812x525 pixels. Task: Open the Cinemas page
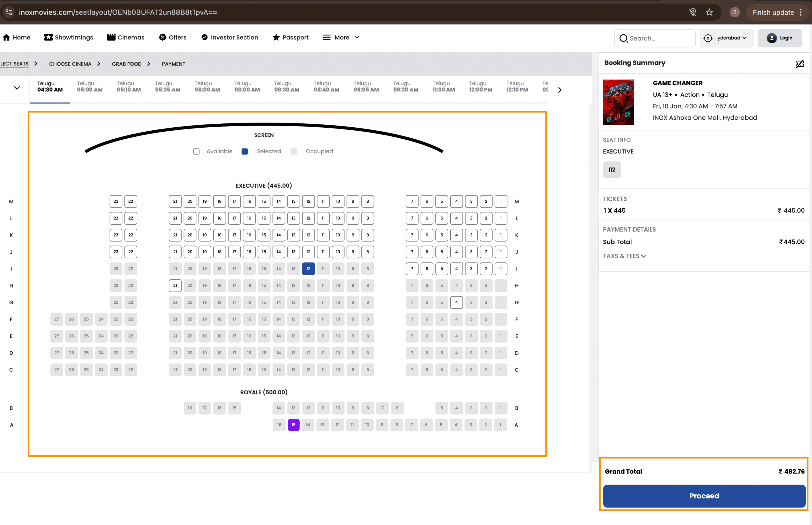[126, 37]
